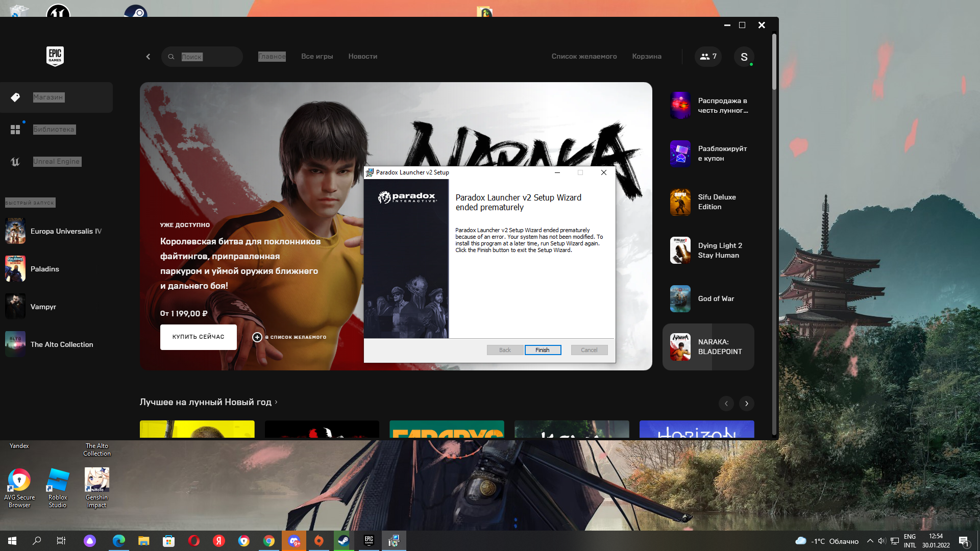980x551 pixels.
Task: Click the Поиск search field
Action: point(202,57)
